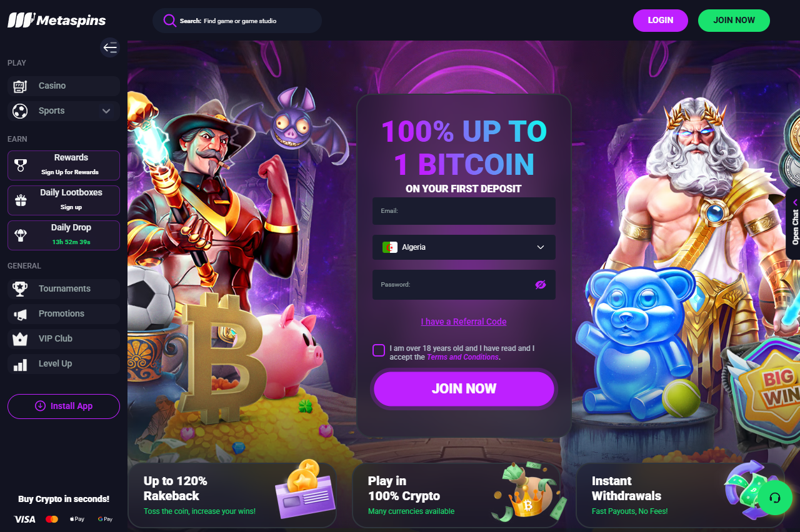Screen dimensions: 800x532
Task: Open Rewards trophy icon in sidebar
Action: point(21,165)
